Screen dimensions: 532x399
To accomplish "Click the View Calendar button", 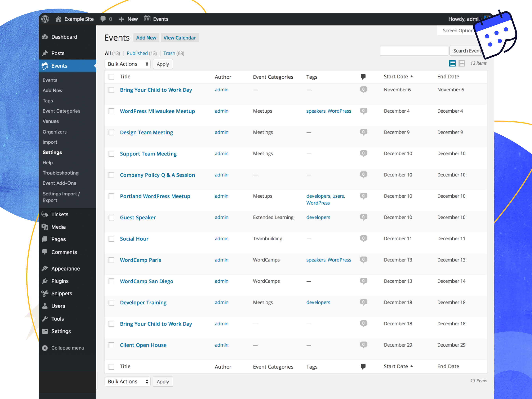I will pos(179,38).
